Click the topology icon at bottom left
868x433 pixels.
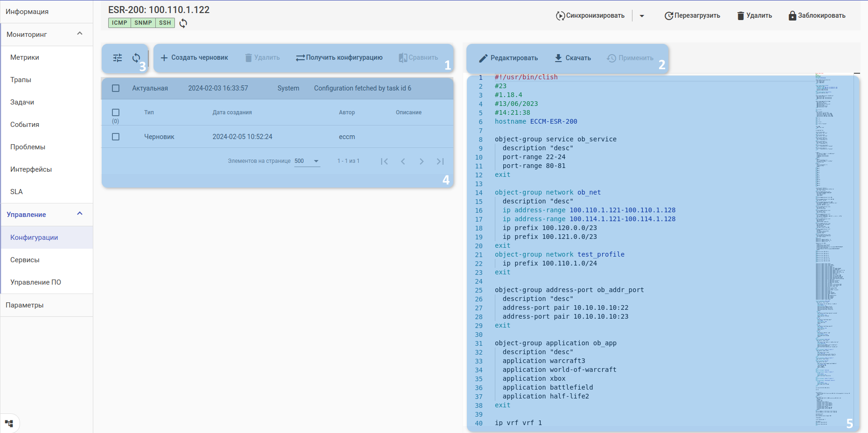click(9, 423)
